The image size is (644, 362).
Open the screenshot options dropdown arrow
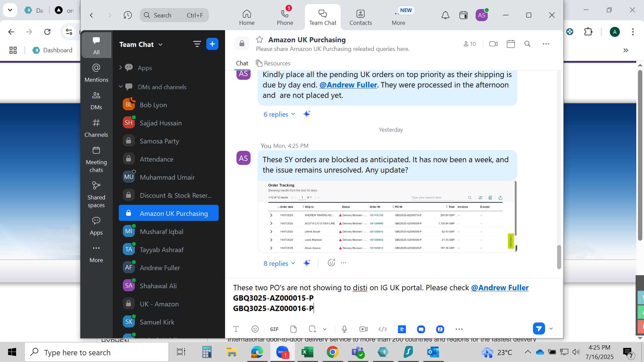[324, 329]
